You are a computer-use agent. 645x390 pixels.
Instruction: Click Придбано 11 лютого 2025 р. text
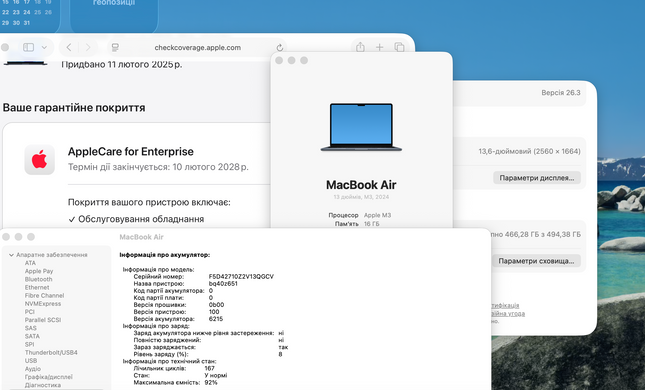tap(122, 64)
